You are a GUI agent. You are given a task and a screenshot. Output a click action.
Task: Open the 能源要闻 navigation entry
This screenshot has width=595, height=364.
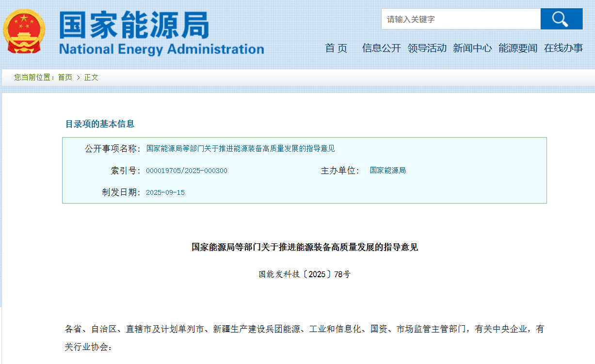[517, 48]
